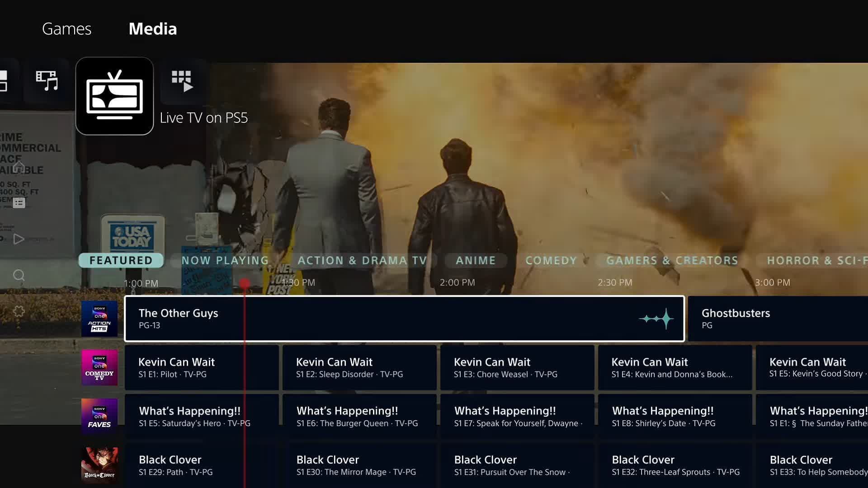868x488 pixels.
Task: Click the 3:00 PM time label
Action: 773,282
